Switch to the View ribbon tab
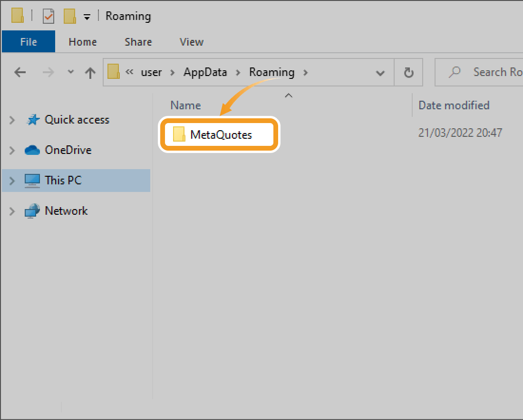 click(192, 42)
